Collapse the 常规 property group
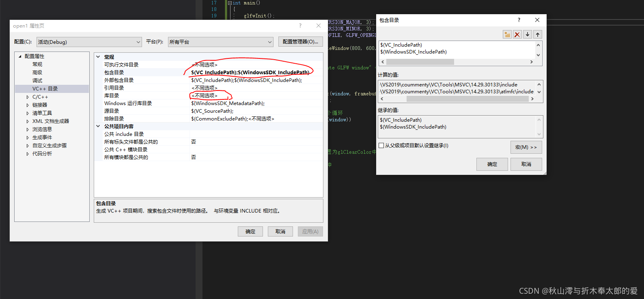Image resolution: width=644 pixels, height=299 pixels. (x=98, y=57)
